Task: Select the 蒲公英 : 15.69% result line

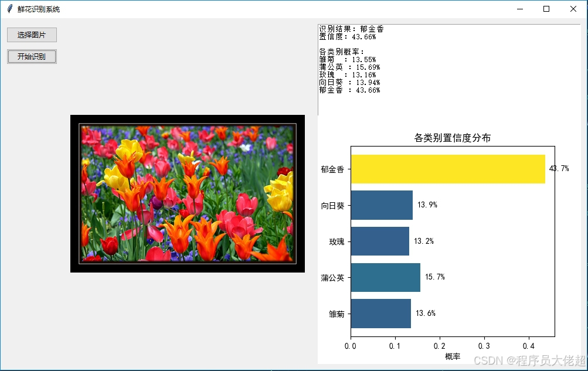Action: pos(349,67)
